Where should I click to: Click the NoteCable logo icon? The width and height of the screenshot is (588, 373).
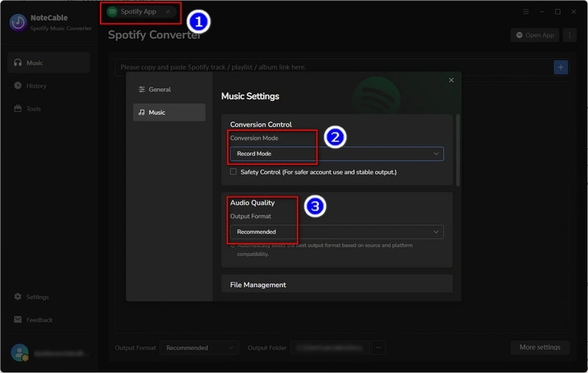coord(18,23)
